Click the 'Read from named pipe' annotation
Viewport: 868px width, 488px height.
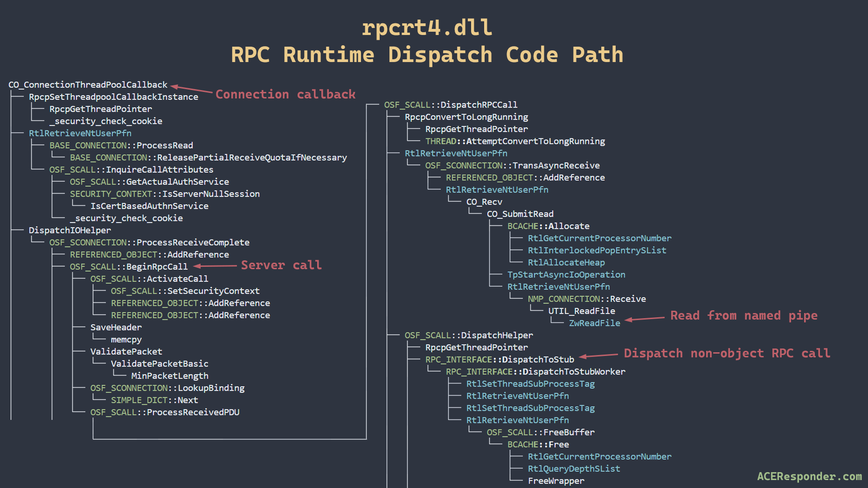(743, 316)
